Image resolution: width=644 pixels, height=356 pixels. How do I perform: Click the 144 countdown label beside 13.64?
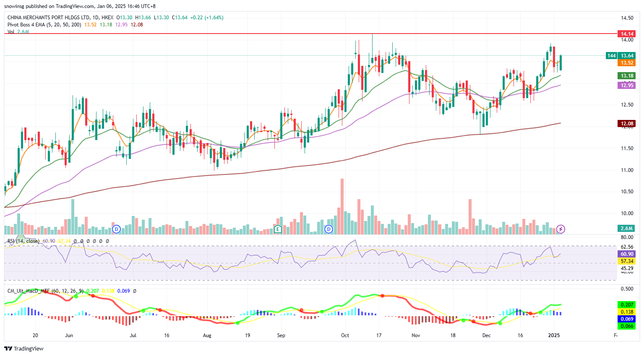click(x=612, y=56)
